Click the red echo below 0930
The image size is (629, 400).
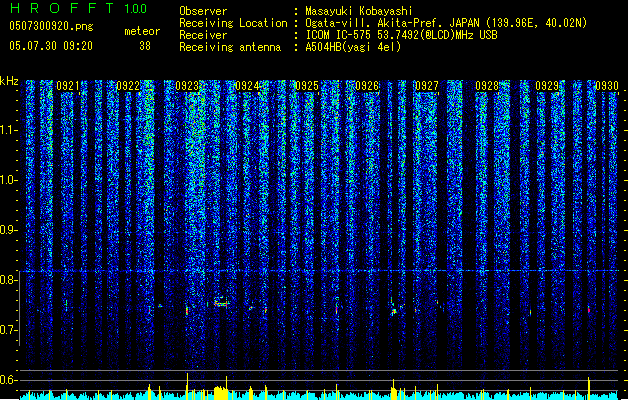point(589,310)
